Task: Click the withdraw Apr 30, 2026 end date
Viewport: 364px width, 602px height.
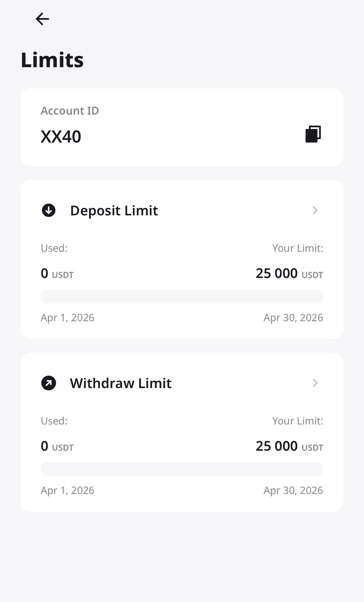Action: 293,490
